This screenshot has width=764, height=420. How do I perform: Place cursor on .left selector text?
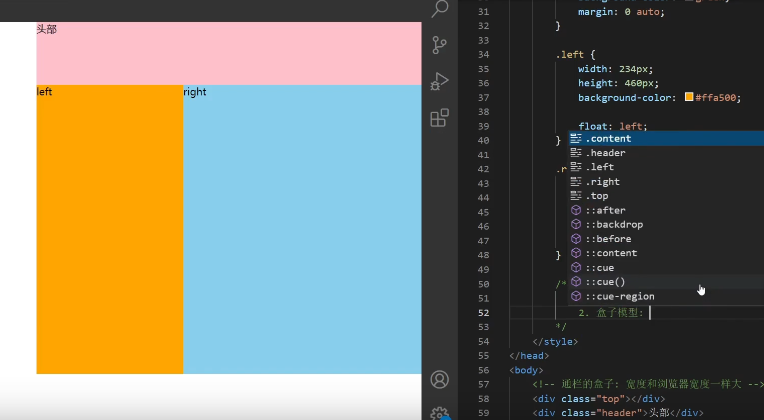(570, 55)
